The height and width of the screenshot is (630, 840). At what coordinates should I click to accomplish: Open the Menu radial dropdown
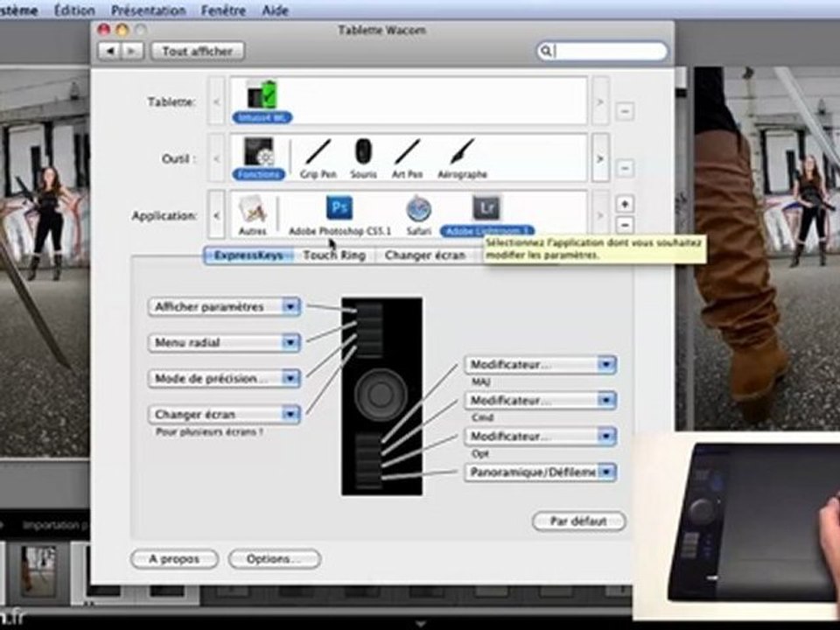[x=225, y=343]
